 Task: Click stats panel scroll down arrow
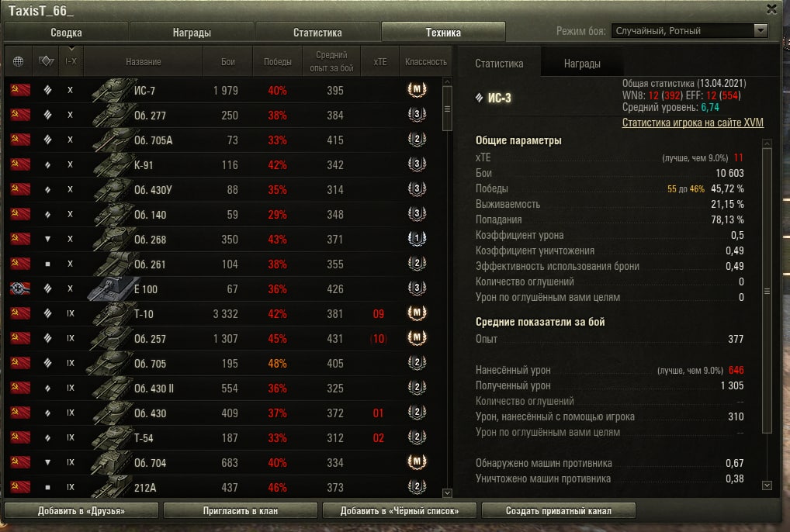(x=767, y=485)
